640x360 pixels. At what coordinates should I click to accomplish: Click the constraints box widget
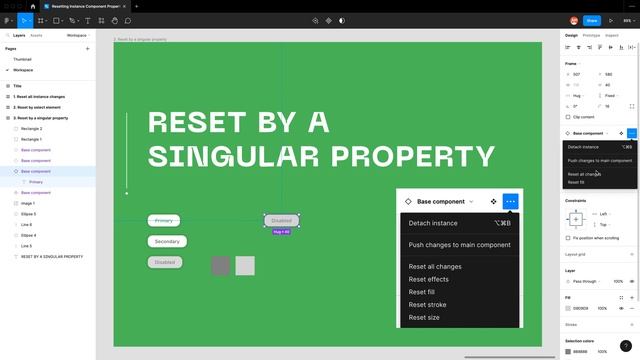coord(576,219)
